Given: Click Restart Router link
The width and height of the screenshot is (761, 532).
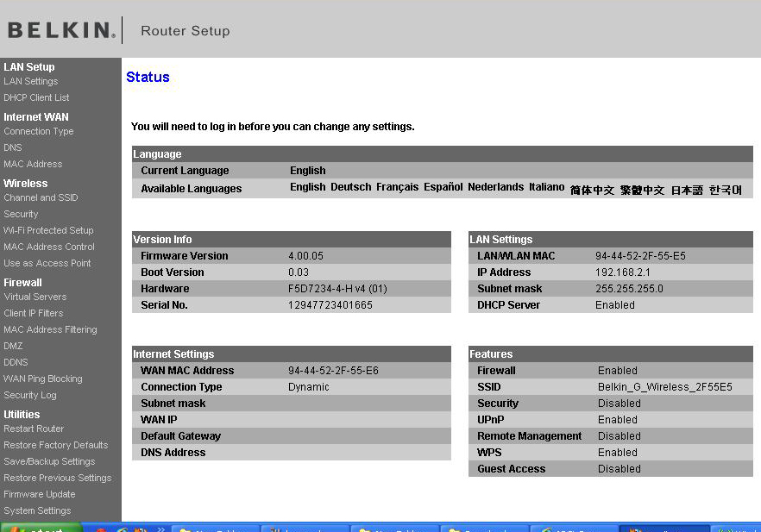Looking at the screenshot, I should (34, 429).
